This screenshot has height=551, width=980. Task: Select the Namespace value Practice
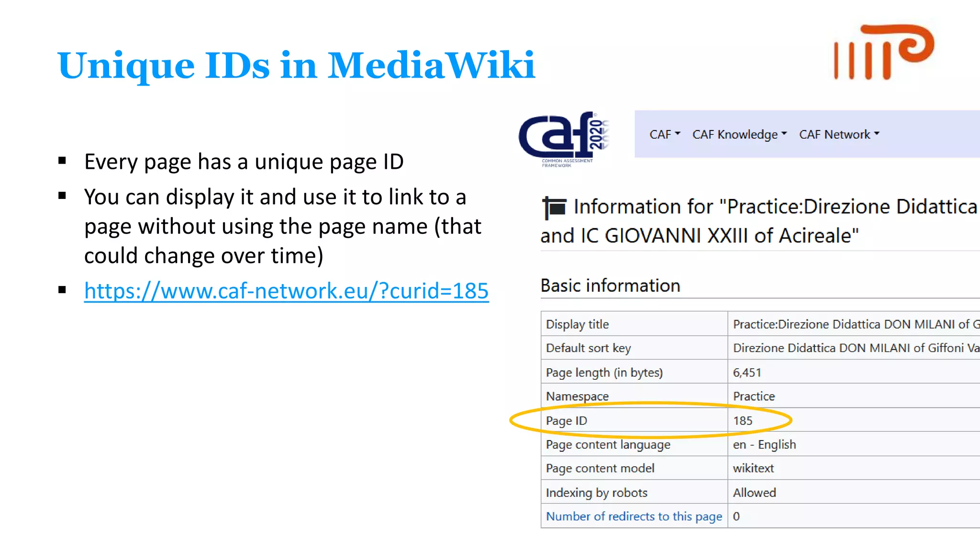click(x=754, y=396)
